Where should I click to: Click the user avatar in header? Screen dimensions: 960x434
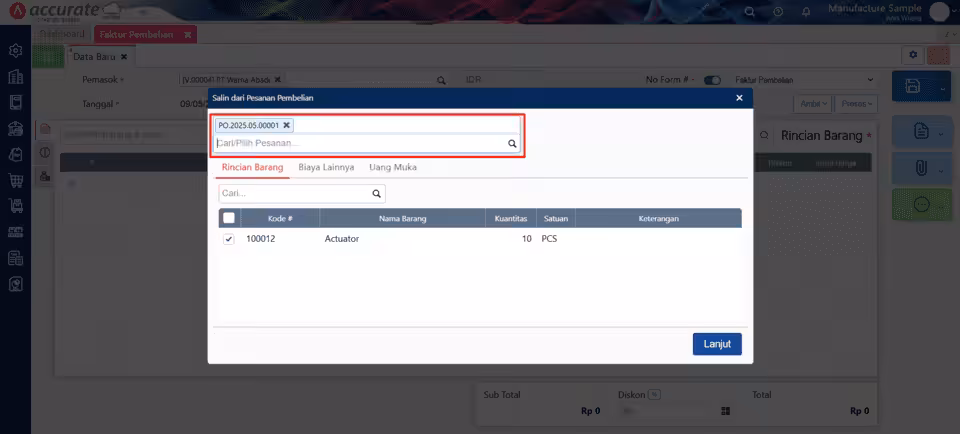click(939, 11)
